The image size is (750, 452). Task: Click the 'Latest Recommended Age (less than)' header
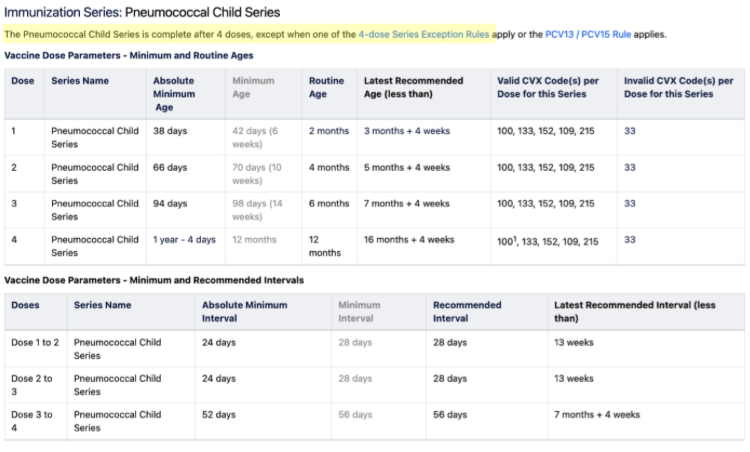click(413, 87)
